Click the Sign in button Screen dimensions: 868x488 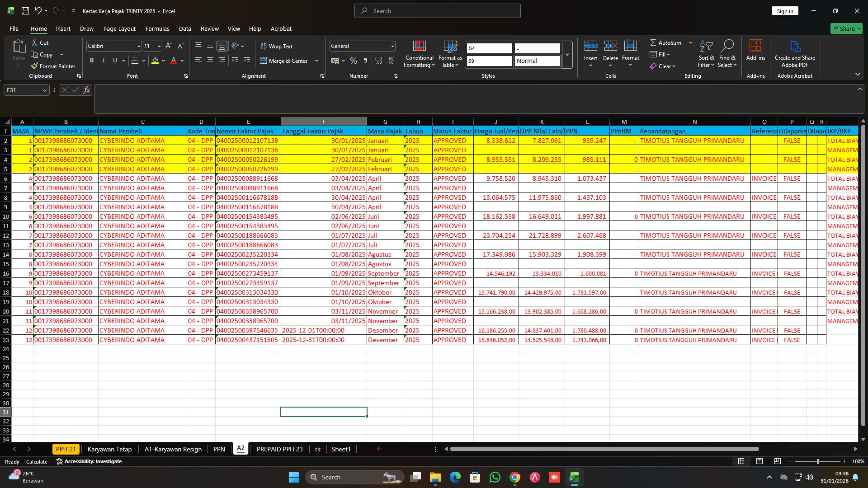coord(785,10)
